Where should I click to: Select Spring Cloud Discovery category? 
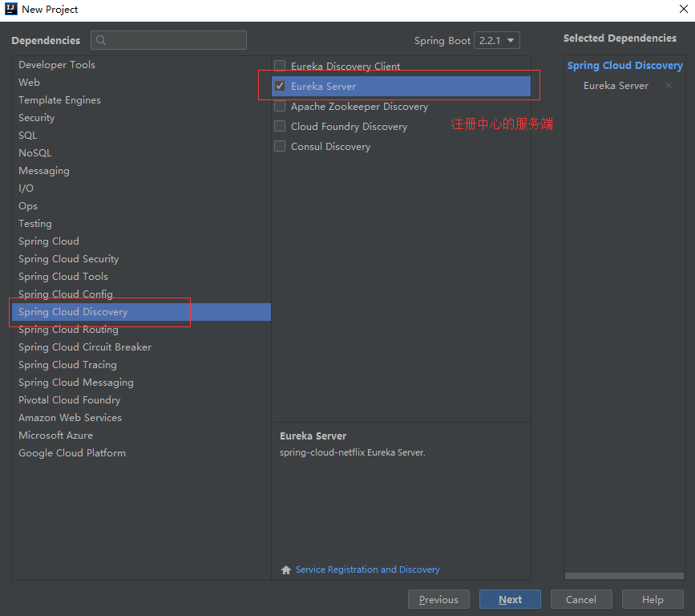point(141,312)
